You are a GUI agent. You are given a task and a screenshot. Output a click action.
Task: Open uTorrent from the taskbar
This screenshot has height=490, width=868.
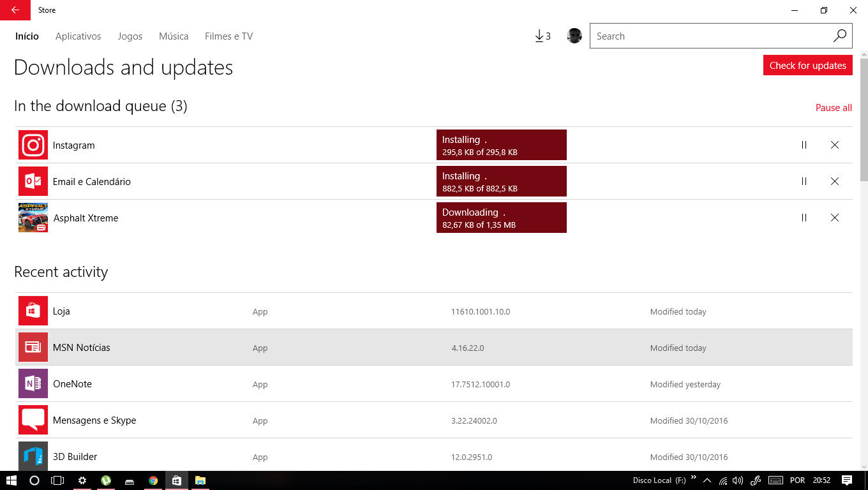click(x=106, y=480)
